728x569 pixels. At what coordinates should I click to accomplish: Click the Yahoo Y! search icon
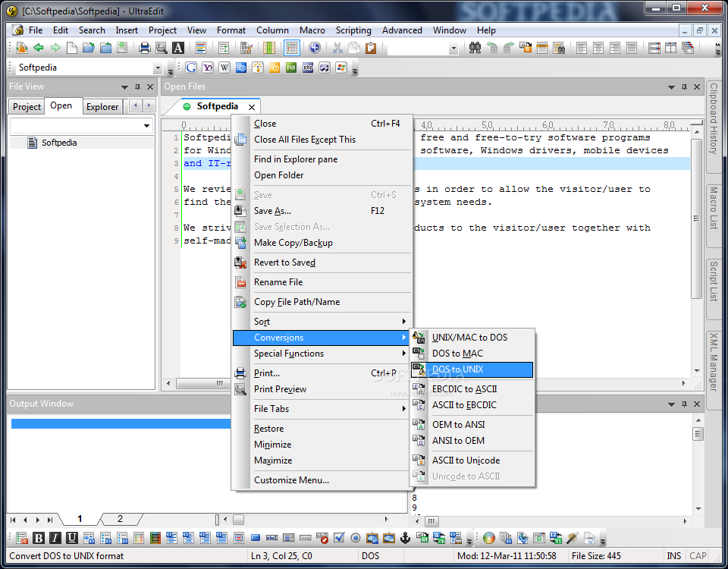(208, 68)
